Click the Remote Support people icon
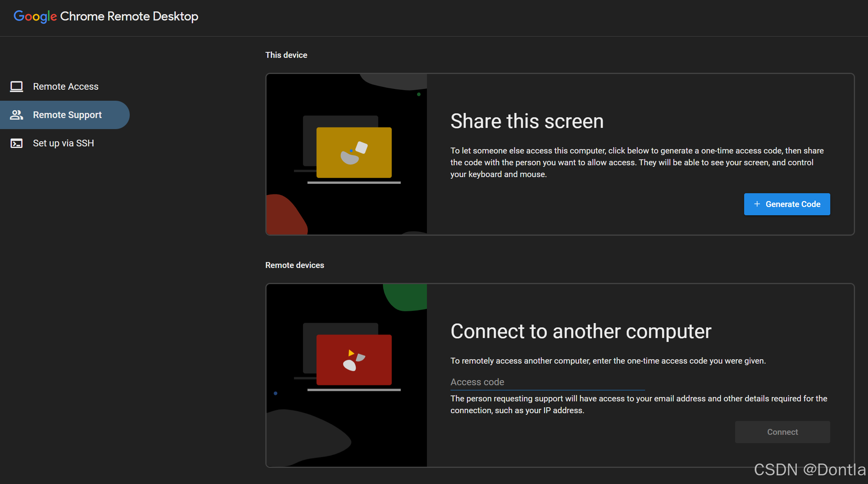The height and width of the screenshot is (484, 868). (x=17, y=115)
